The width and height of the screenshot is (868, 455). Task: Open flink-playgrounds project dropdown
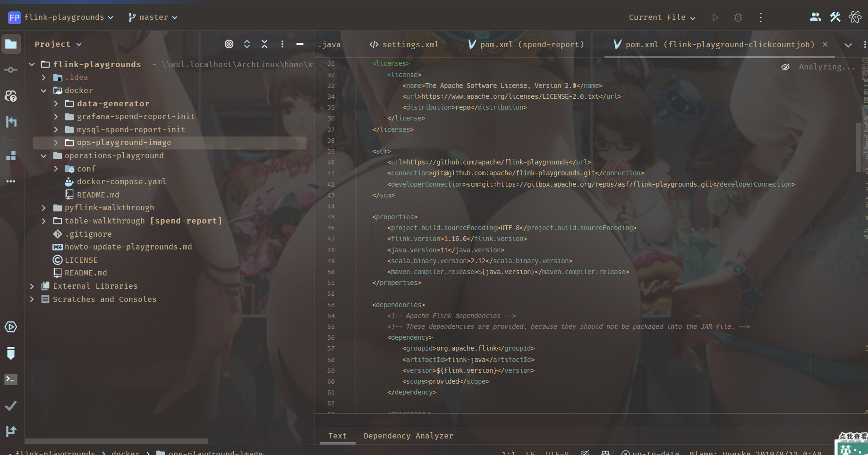point(61,17)
